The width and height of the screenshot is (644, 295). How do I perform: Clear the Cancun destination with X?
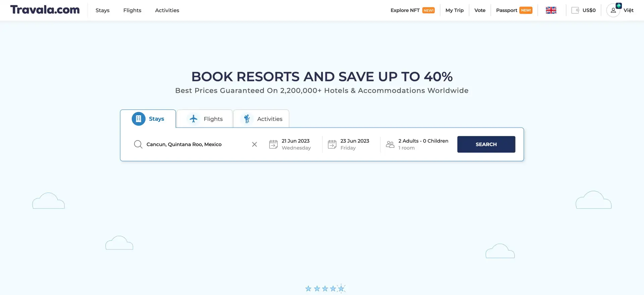tap(255, 144)
